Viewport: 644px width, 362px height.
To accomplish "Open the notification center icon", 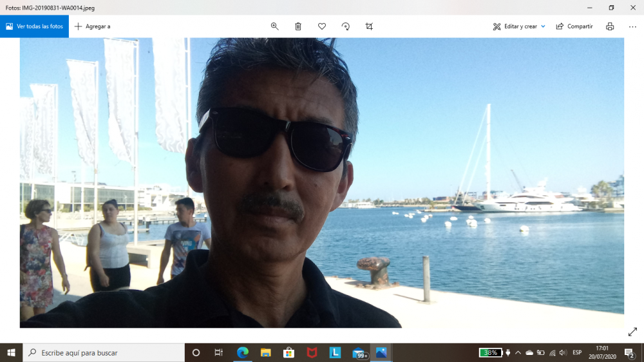I will (629, 352).
